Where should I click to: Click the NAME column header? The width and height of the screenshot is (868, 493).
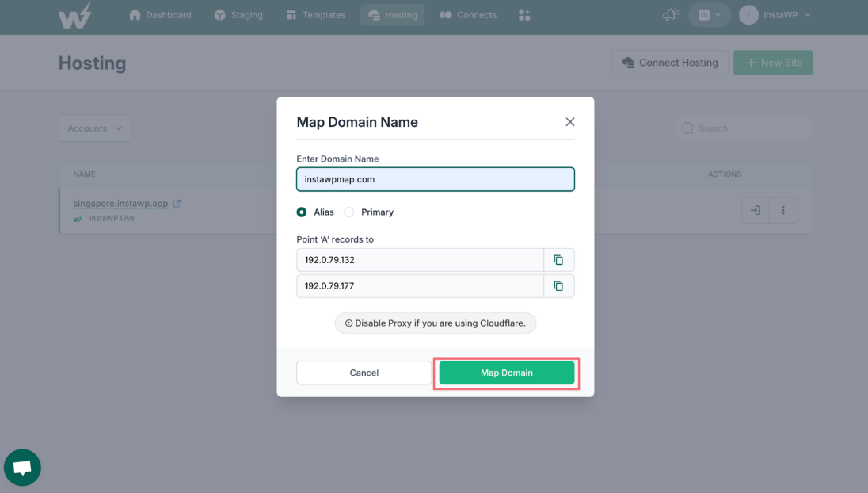[x=84, y=174]
